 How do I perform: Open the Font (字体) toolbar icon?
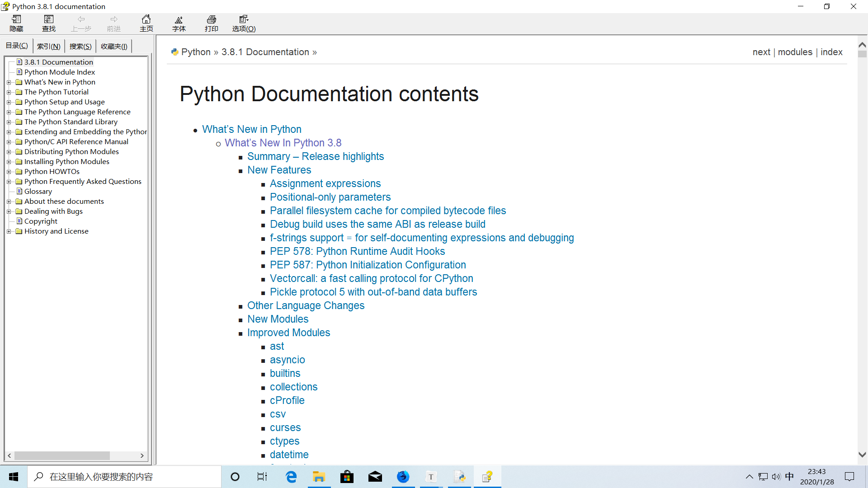[x=179, y=23]
